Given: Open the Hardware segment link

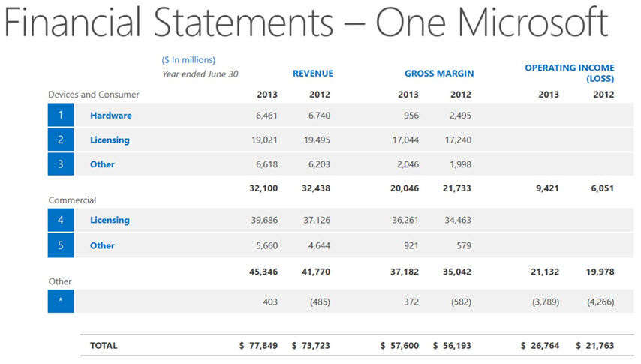Looking at the screenshot, I should (111, 116).
